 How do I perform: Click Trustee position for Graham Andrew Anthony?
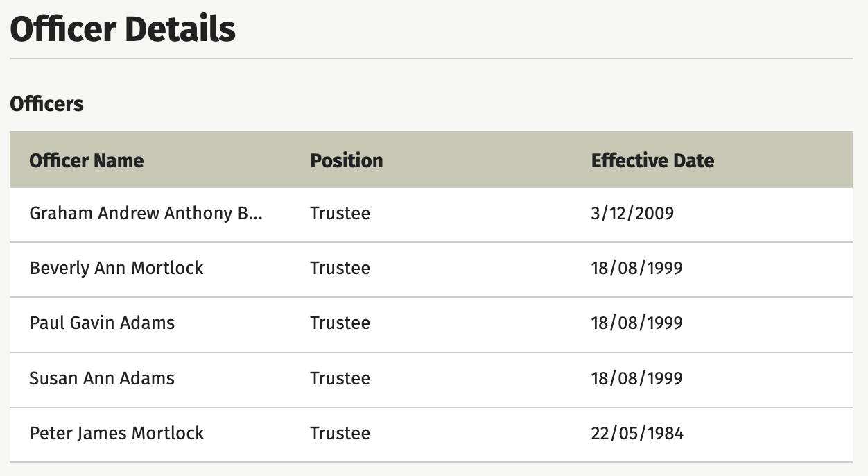click(340, 213)
